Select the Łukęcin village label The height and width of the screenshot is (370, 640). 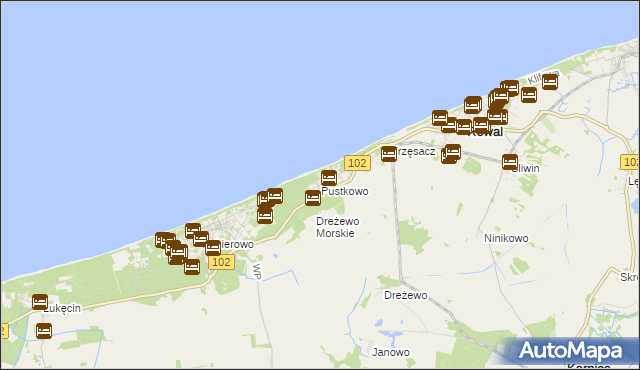pyautogui.click(x=62, y=308)
